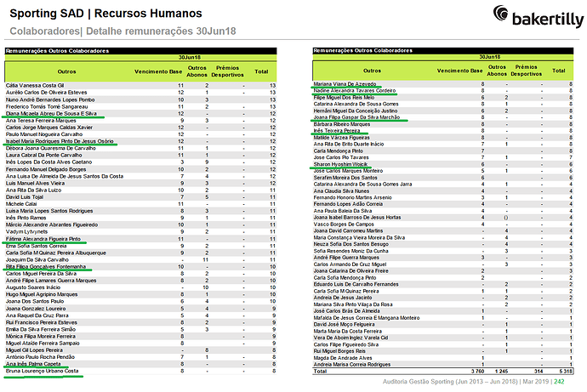Select the Inês Teixeira Pereira row

click(443, 131)
